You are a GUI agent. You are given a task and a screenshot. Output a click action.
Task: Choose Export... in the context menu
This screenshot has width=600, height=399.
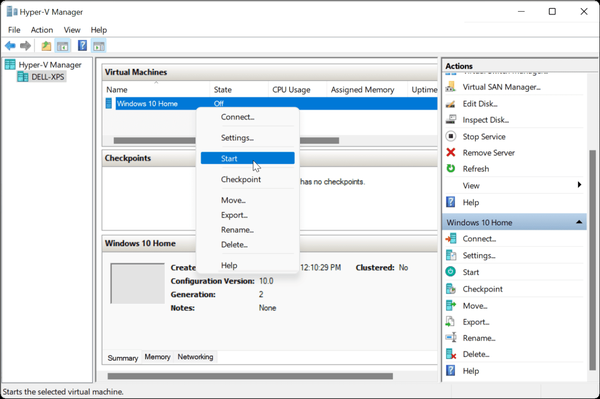click(248, 215)
